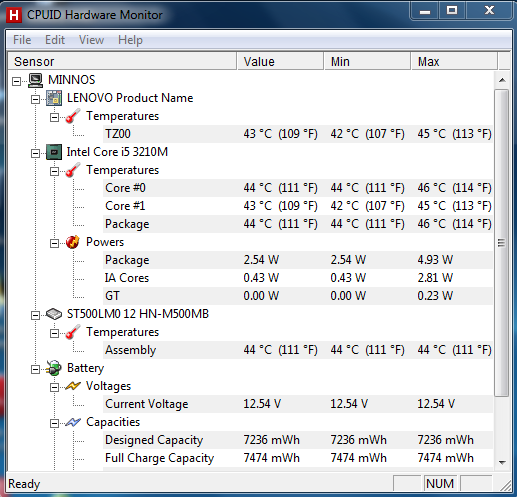Select the GT power row
Screen dimensions: 517x498
[298, 296]
